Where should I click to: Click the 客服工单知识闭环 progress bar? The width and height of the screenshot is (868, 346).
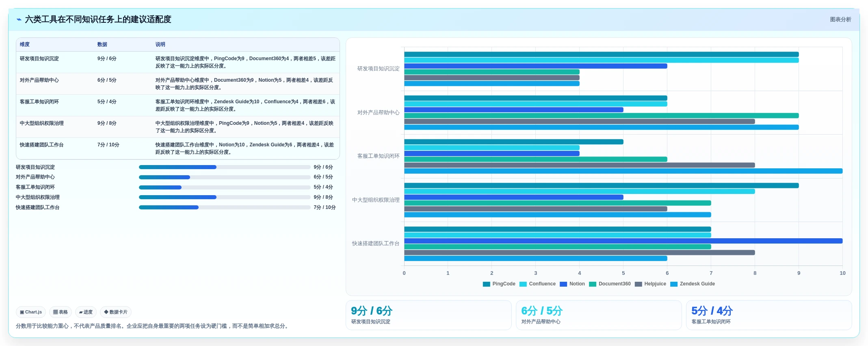(x=225, y=187)
